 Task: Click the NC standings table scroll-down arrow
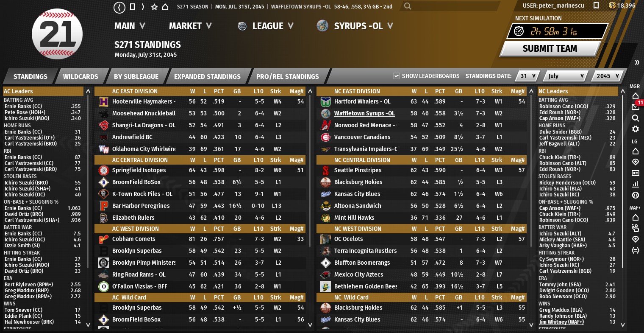point(532,325)
